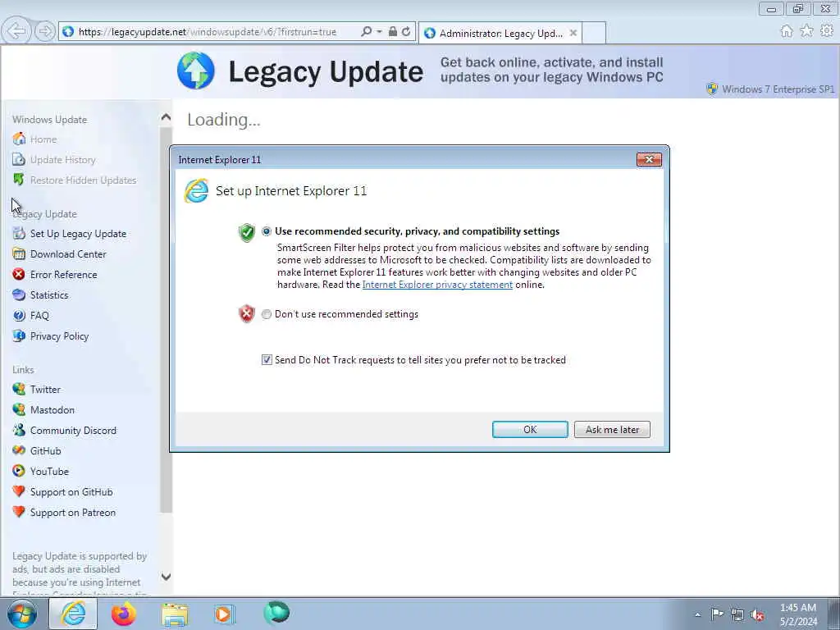Open the Download Center link
This screenshot has width=840, height=630.
coord(68,254)
